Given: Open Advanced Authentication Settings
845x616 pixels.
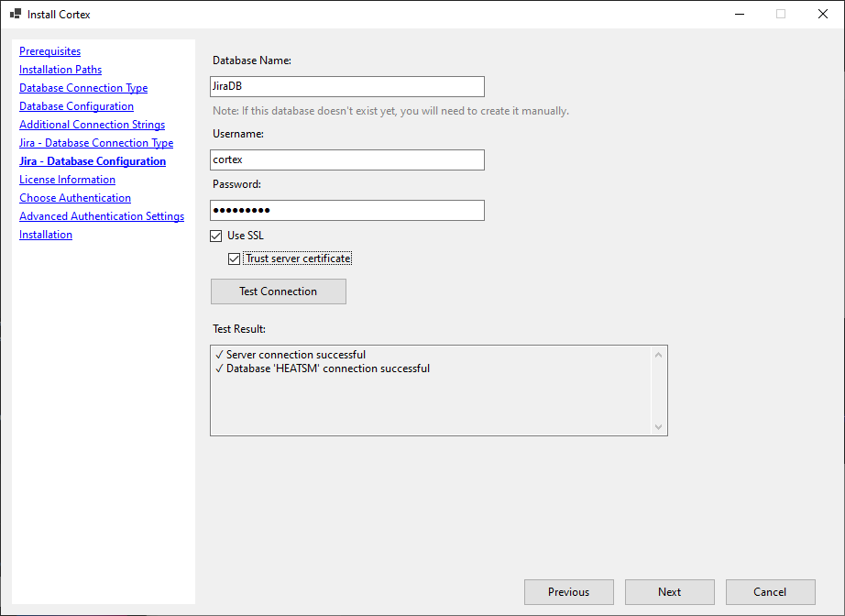Looking at the screenshot, I should point(102,215).
